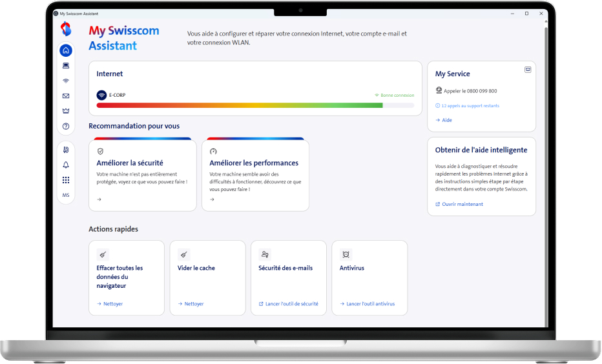Open the Améliorer les performances recommendation title
Screen dimensions: 602x364
click(x=254, y=163)
